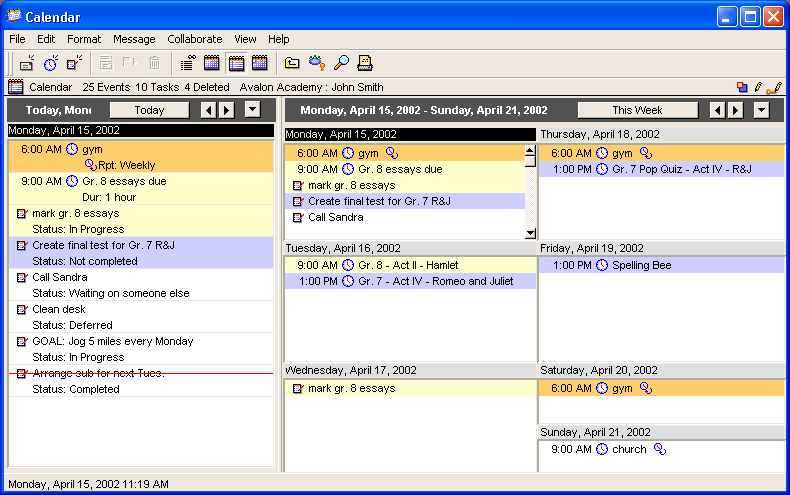Screen dimensions: 790x495
Task: Click the new task toolbar icon
Action: click(x=74, y=63)
